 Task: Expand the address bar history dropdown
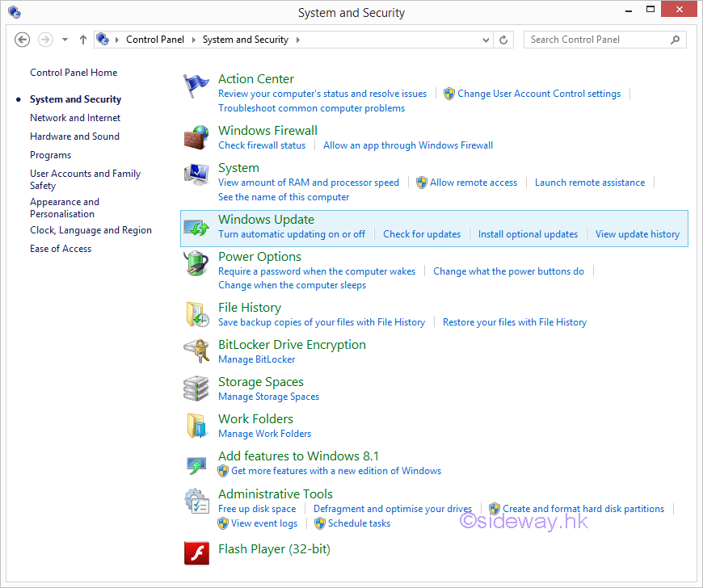click(x=486, y=40)
